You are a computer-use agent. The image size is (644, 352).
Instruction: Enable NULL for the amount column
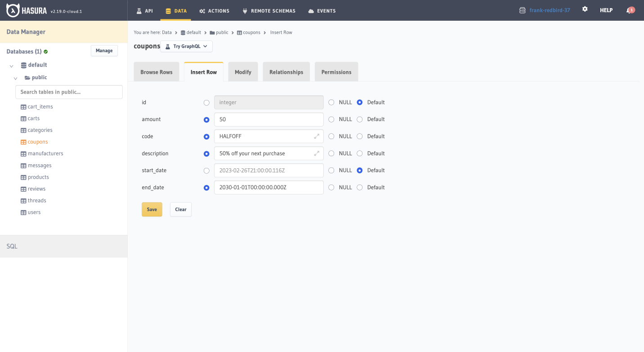pos(331,119)
